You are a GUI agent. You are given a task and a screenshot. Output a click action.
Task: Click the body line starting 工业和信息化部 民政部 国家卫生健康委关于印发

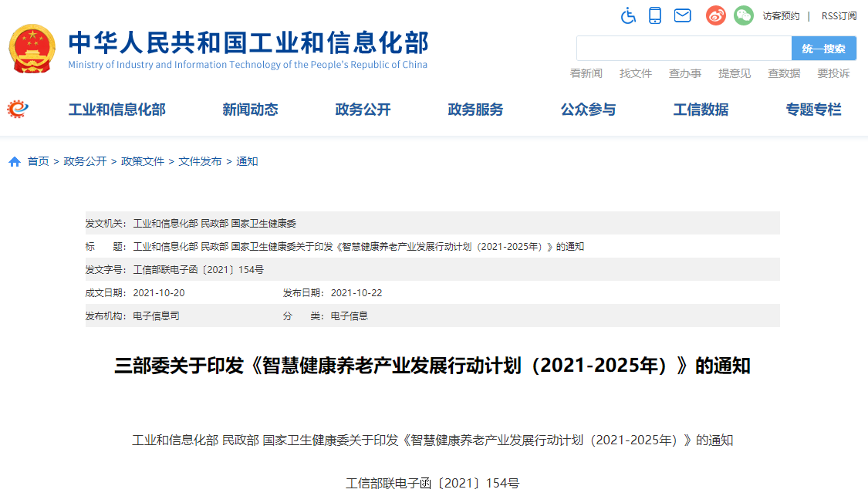[x=432, y=440]
